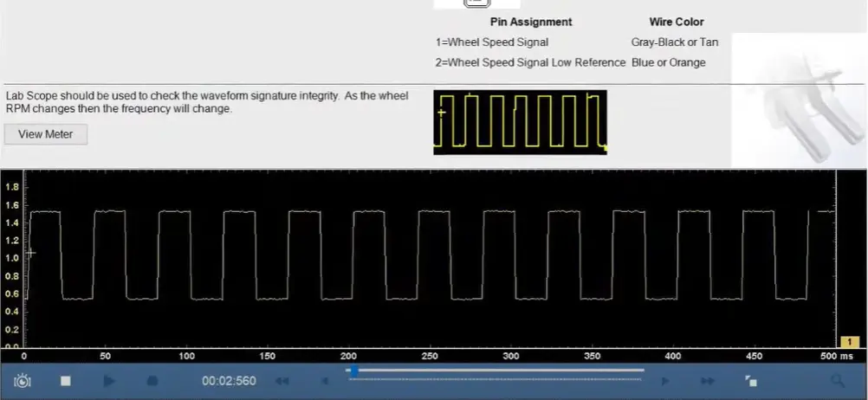Viewport: 868px width, 400px height.
Task: Click the zero level crosshair marker on waveform
Action: pos(31,253)
